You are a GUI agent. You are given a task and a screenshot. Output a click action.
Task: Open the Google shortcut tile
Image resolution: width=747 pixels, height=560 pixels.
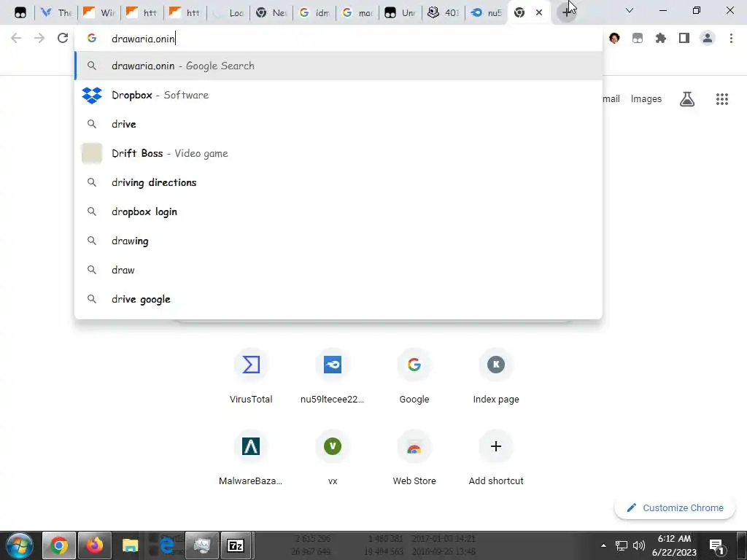[414, 376]
